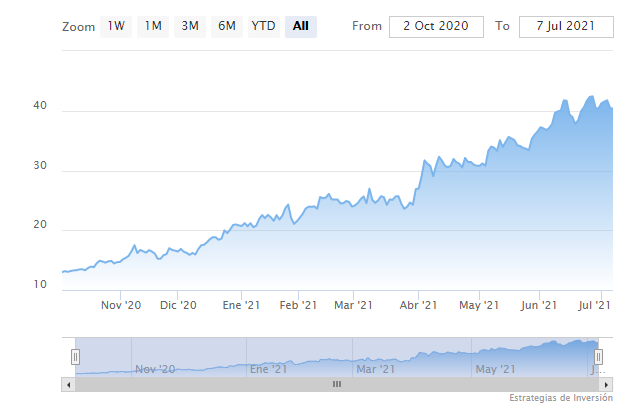The height and width of the screenshot is (414, 628).
Task: Click the scrollbar right arrow
Action: 606,385
